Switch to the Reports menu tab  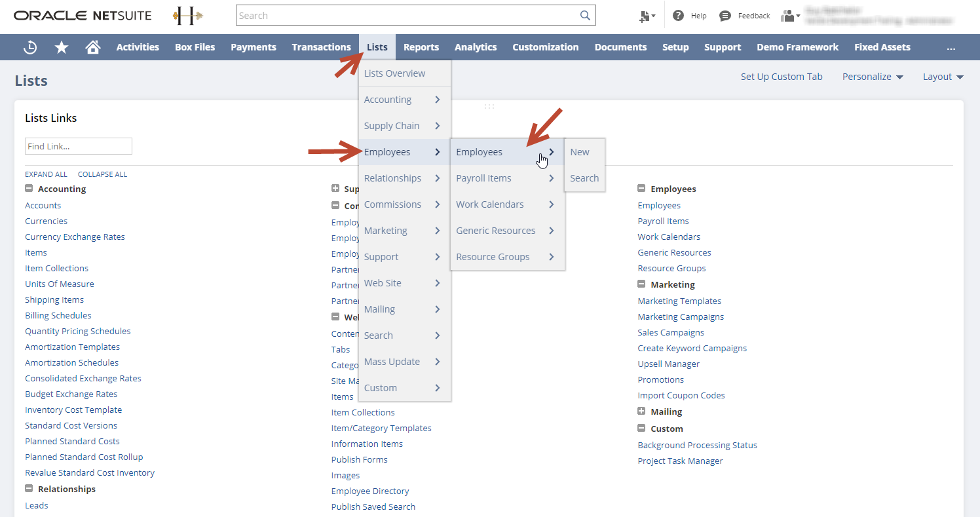click(421, 47)
